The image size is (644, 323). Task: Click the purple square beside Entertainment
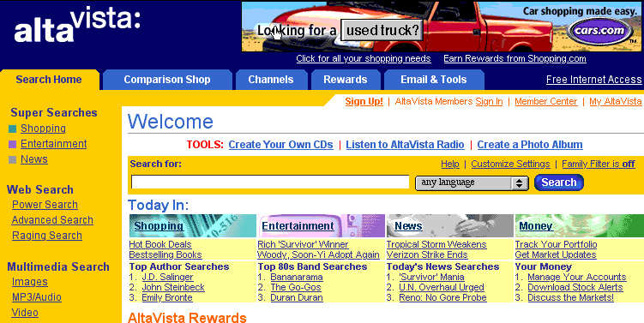pyautogui.click(x=12, y=145)
